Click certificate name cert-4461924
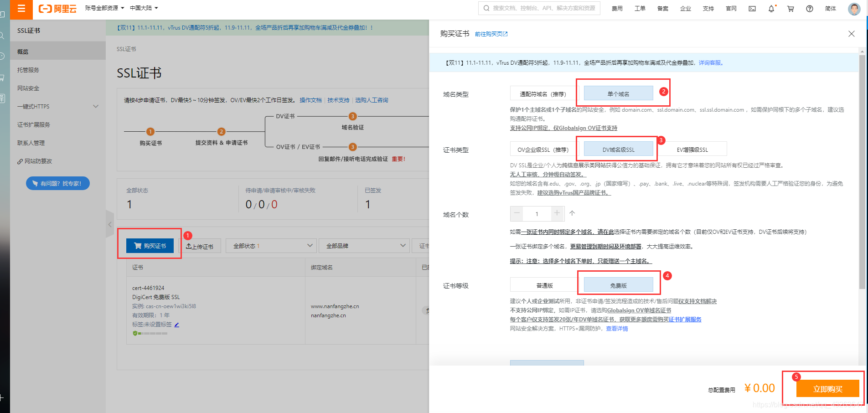Viewport: 868px width, 413px height. [x=148, y=288]
